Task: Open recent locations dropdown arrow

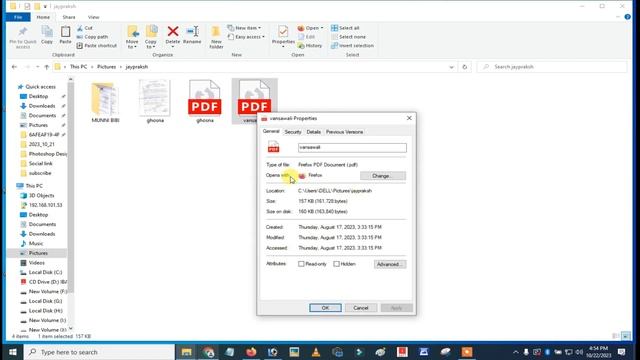Action: click(x=38, y=67)
